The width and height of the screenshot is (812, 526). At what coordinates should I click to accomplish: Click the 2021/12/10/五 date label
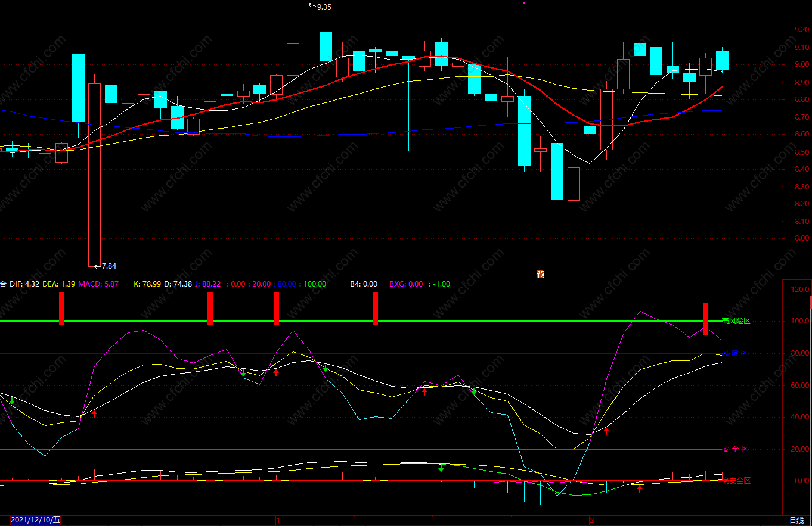click(x=36, y=520)
